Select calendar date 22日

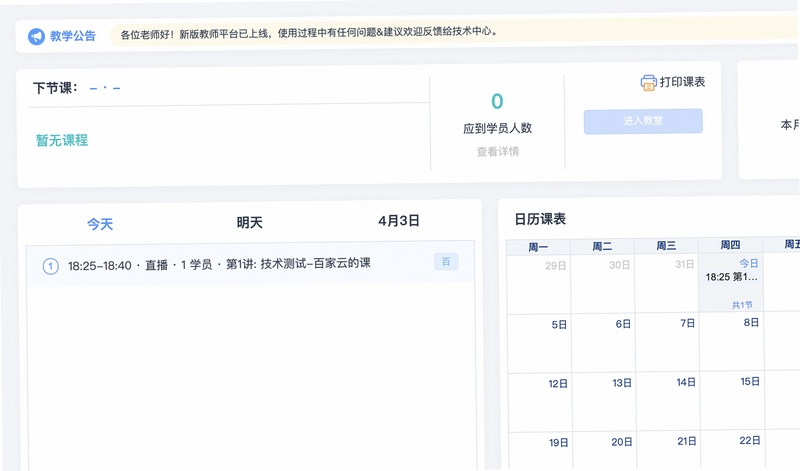tap(749, 440)
